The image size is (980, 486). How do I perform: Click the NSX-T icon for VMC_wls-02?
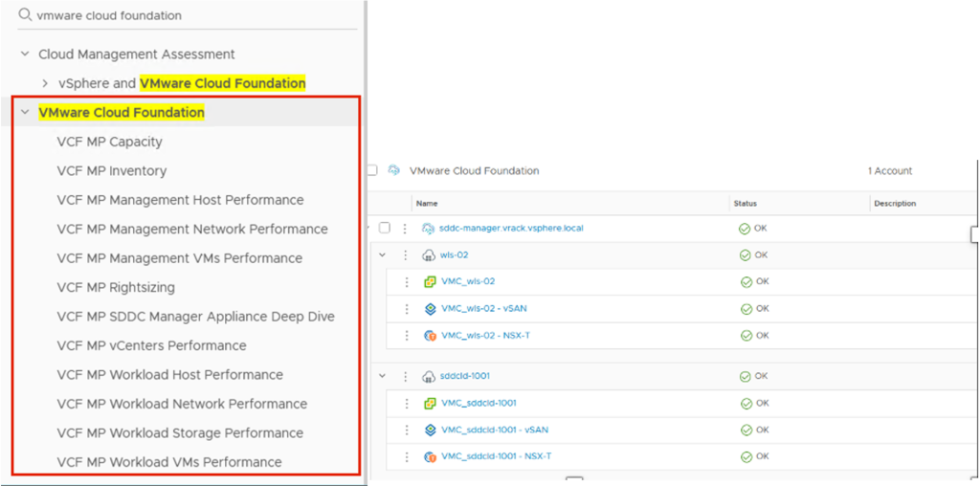[430, 336]
